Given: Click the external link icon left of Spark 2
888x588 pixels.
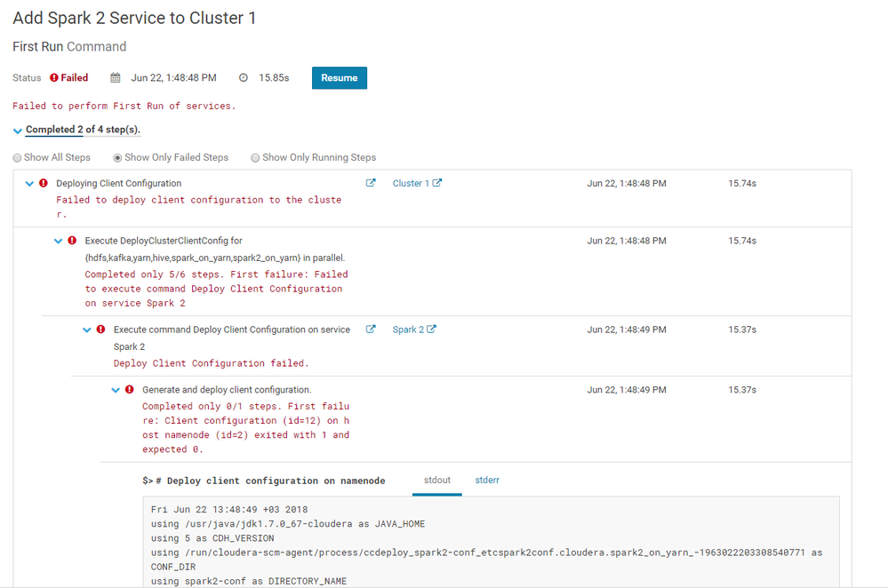Looking at the screenshot, I should (x=371, y=330).
